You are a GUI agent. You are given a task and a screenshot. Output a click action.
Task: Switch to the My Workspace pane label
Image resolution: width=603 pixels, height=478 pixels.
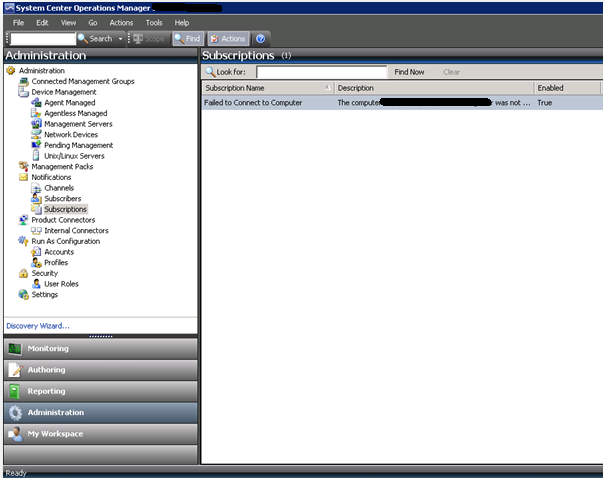pyautogui.click(x=55, y=434)
